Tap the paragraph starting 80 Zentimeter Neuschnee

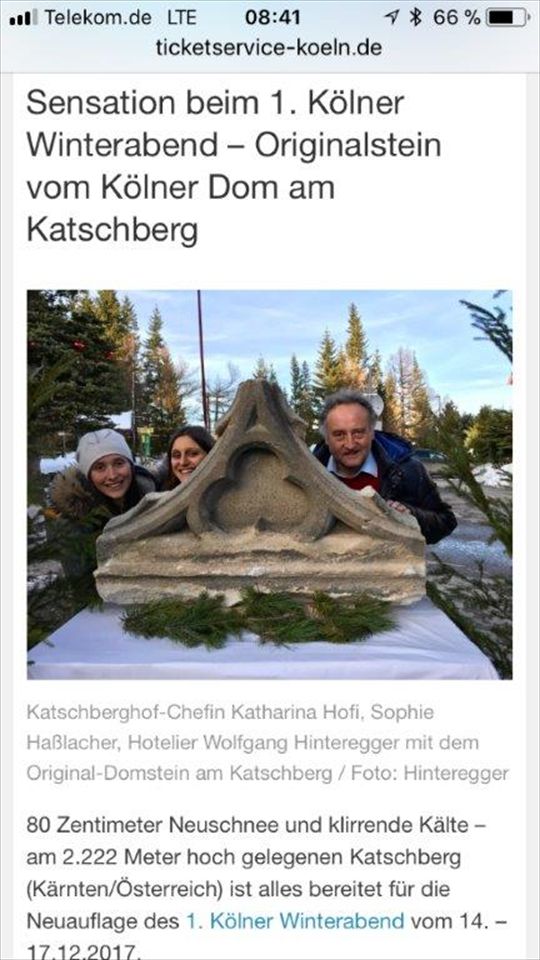click(260, 890)
